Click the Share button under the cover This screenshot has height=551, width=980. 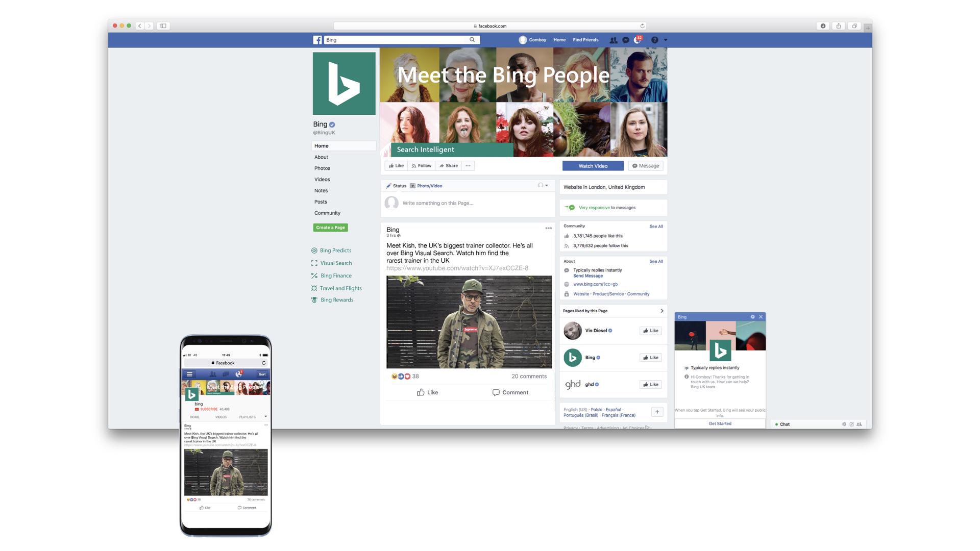pyautogui.click(x=449, y=166)
